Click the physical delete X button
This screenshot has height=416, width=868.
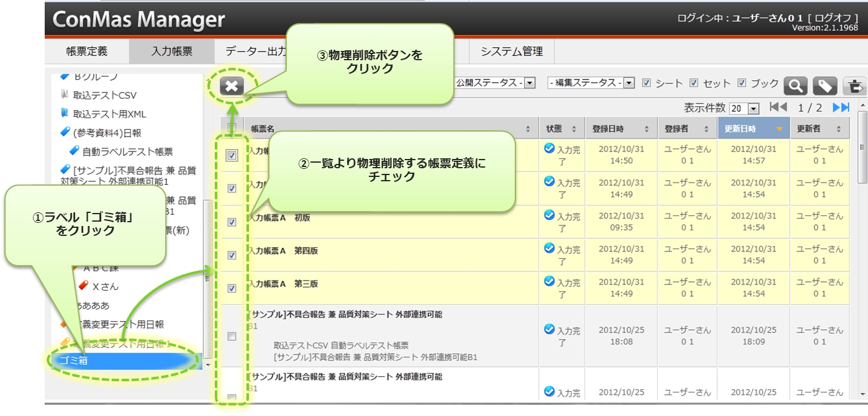(x=232, y=86)
